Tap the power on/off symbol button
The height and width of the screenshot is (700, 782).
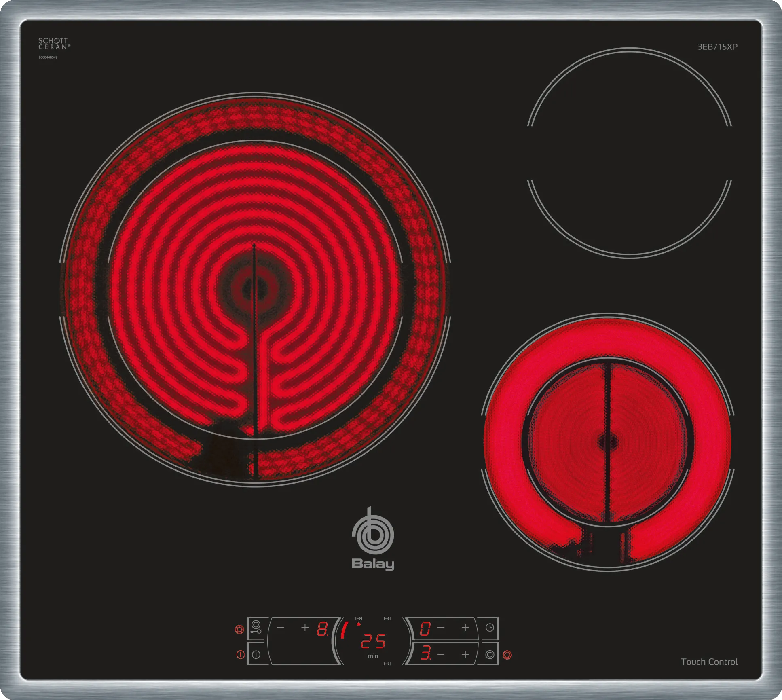click(256, 654)
